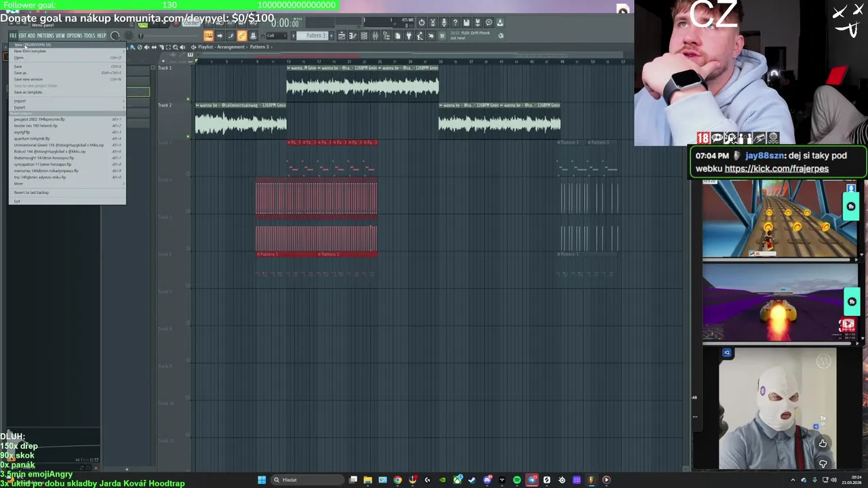Click the online news globe icon
Viewport: 868px width, 488px height.
click(501, 36)
